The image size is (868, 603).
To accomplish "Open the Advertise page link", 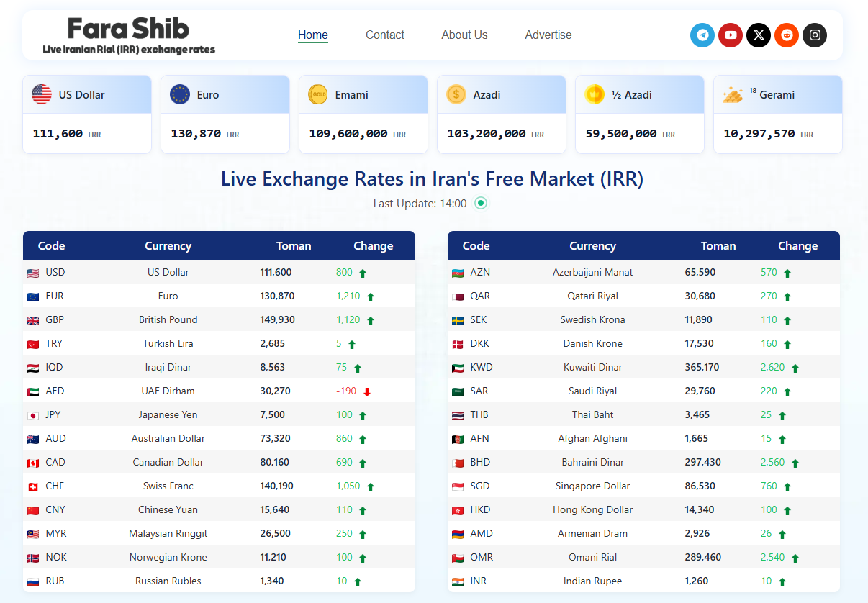I will [x=548, y=35].
